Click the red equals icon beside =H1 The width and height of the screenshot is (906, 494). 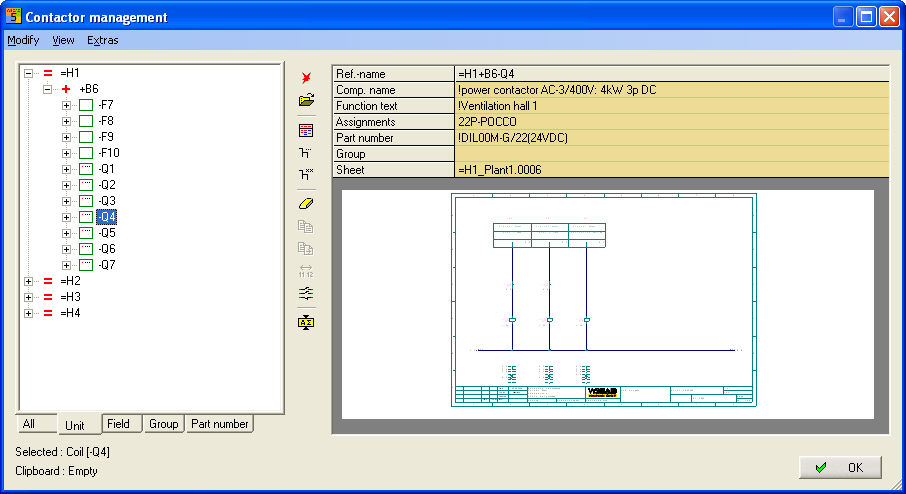(x=48, y=73)
